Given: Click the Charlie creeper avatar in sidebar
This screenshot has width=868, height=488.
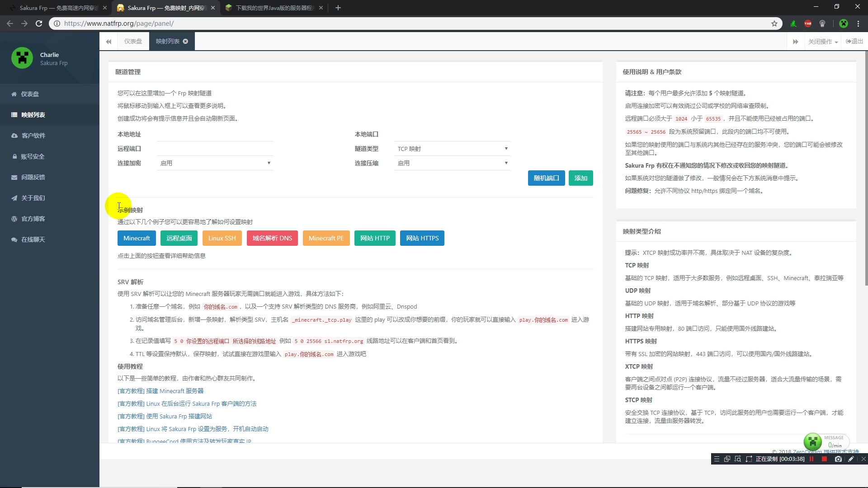Looking at the screenshot, I should click(x=22, y=58).
